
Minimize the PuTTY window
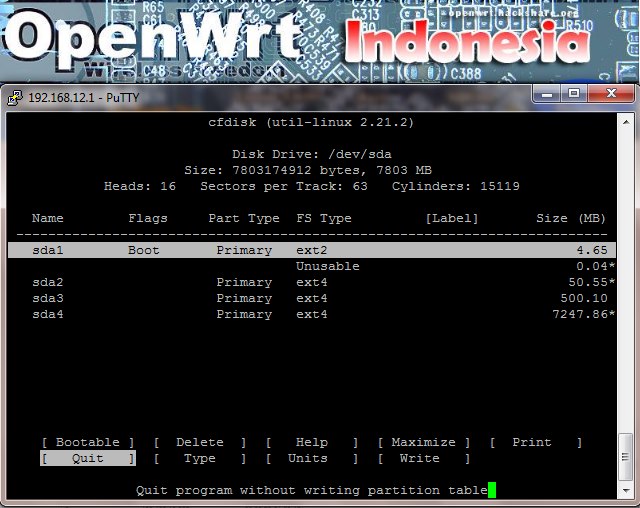(547, 94)
